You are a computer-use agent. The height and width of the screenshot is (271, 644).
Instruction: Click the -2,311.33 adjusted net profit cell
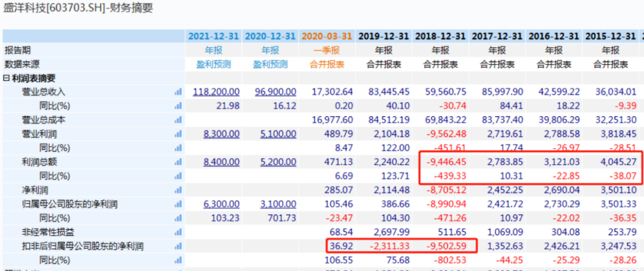[x=391, y=247]
